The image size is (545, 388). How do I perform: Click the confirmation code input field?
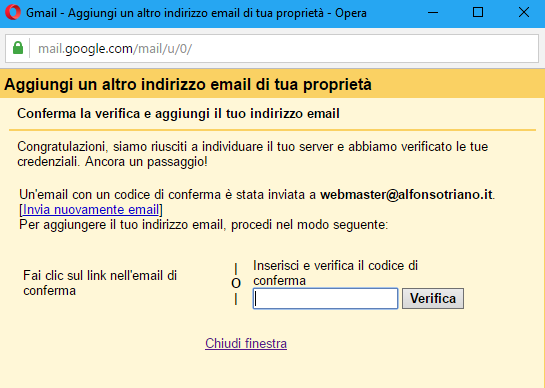coord(325,298)
